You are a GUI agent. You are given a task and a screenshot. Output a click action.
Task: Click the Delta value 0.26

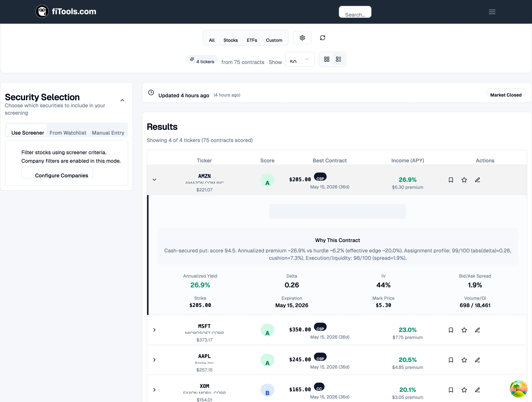291,285
